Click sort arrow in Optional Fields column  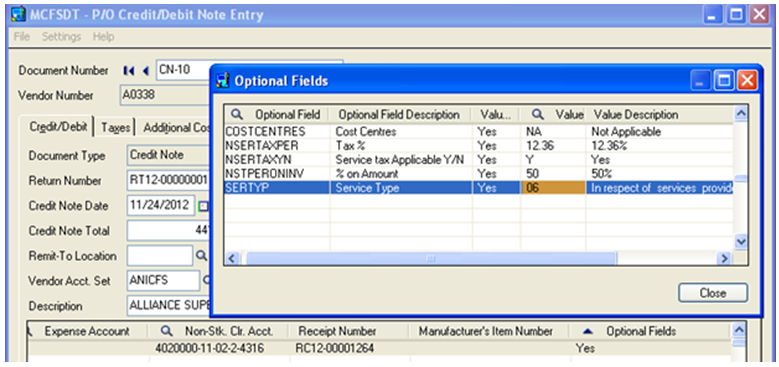coord(588,331)
